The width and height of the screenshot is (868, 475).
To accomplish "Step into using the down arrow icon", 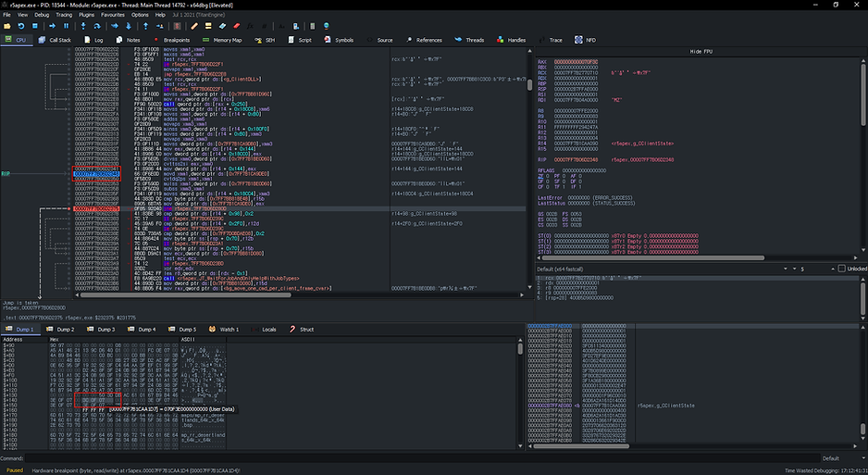I will (83, 26).
